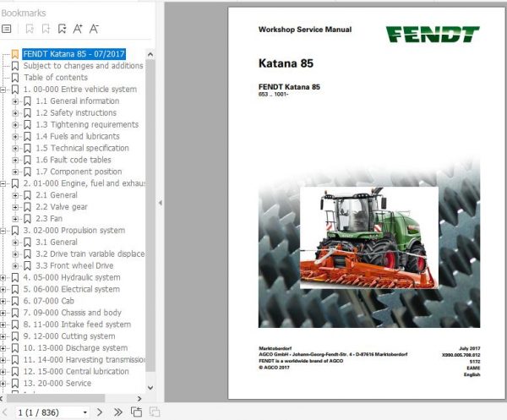This screenshot has height=420, width=507.
Task: Open 12. 15-000 Central lubrication bookmark
Action: pyautogui.click(x=76, y=372)
